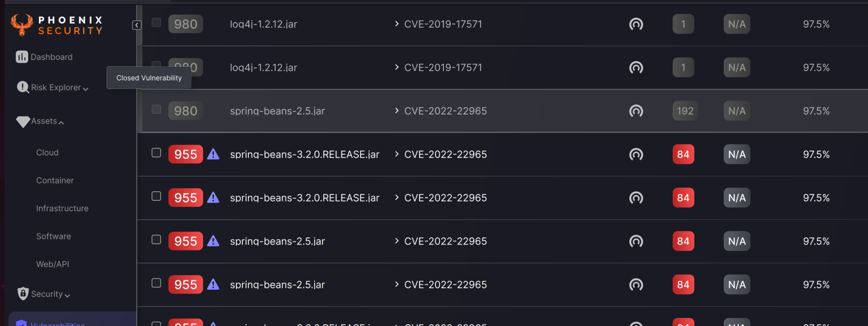Expand CVE-2022-22965 details in the 192-count row

(396, 111)
